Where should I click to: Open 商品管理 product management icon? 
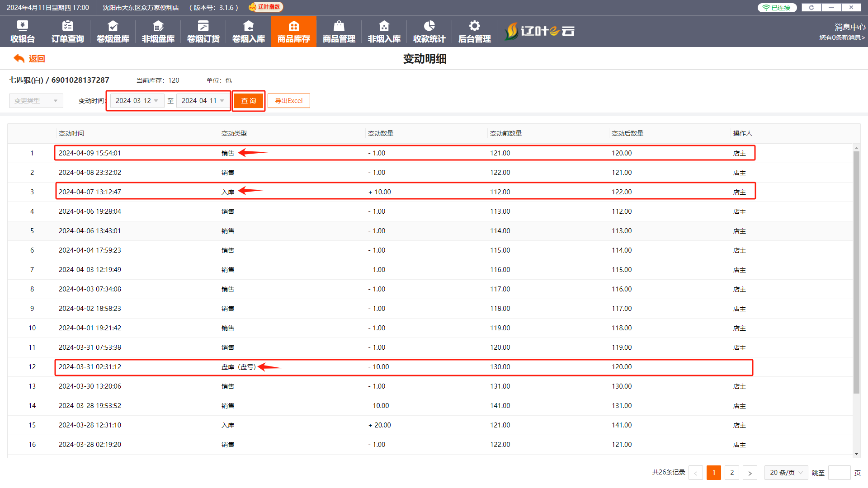click(x=339, y=31)
